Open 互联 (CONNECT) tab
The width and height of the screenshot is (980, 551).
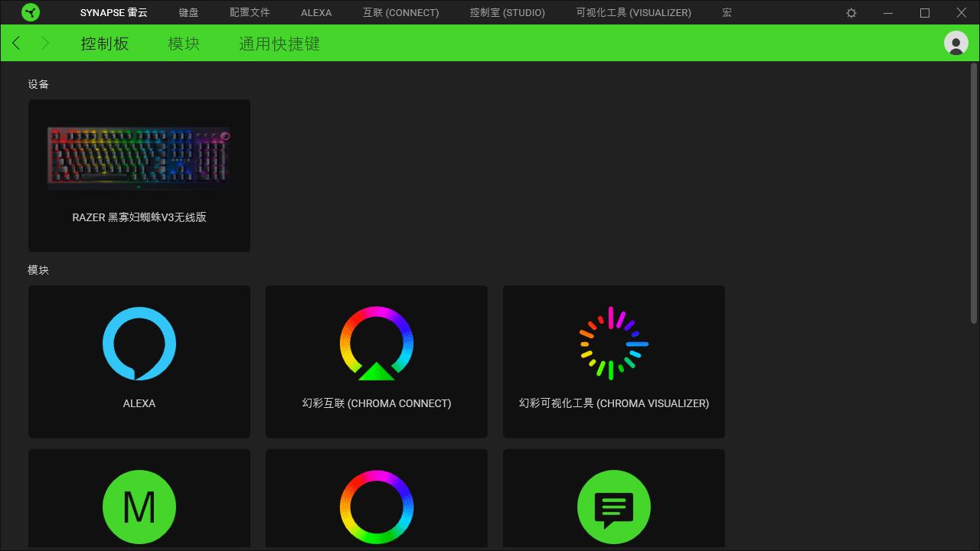(x=401, y=13)
